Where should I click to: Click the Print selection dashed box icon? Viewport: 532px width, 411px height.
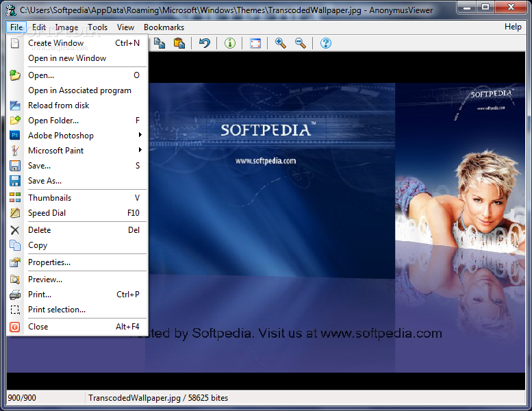pyautogui.click(x=15, y=310)
